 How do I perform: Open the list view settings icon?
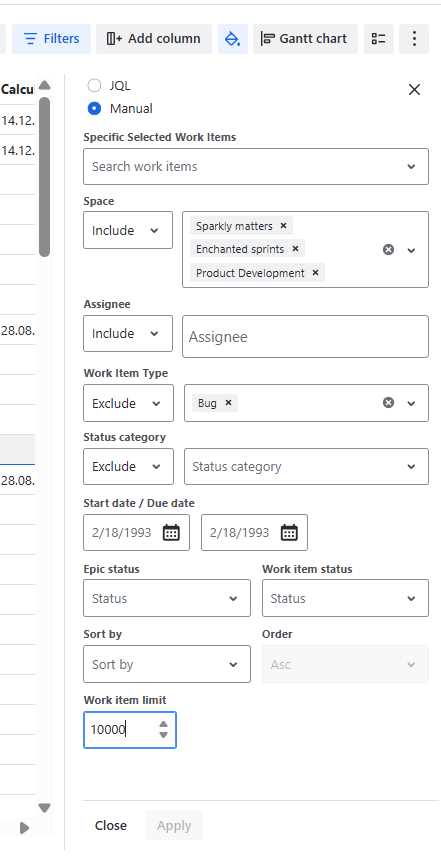click(x=379, y=39)
